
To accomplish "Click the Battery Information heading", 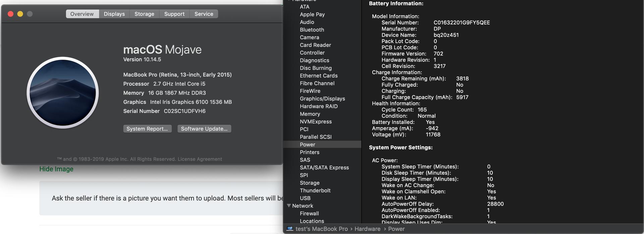I will 396,3.
